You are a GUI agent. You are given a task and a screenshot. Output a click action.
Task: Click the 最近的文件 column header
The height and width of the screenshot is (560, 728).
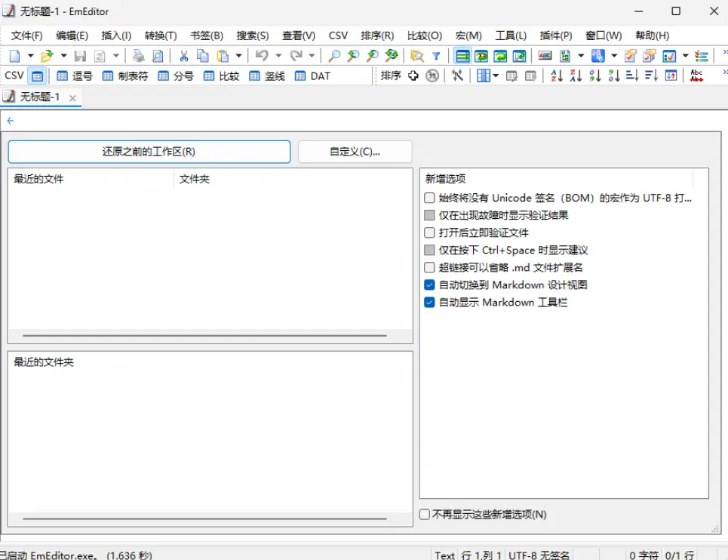(x=38, y=179)
